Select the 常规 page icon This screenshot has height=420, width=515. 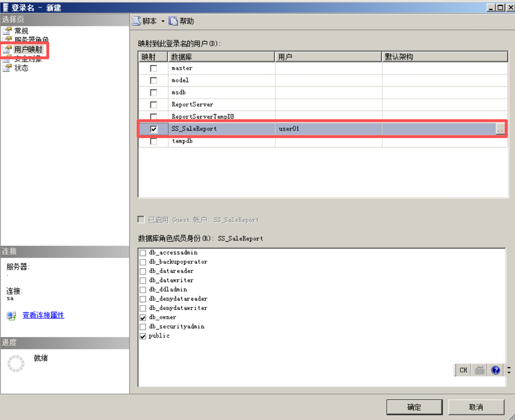(x=7, y=31)
